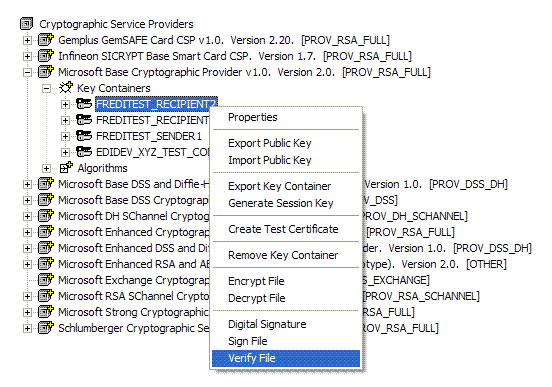Expand the Gemplus GemSAFE Card CSP node

tap(27, 40)
